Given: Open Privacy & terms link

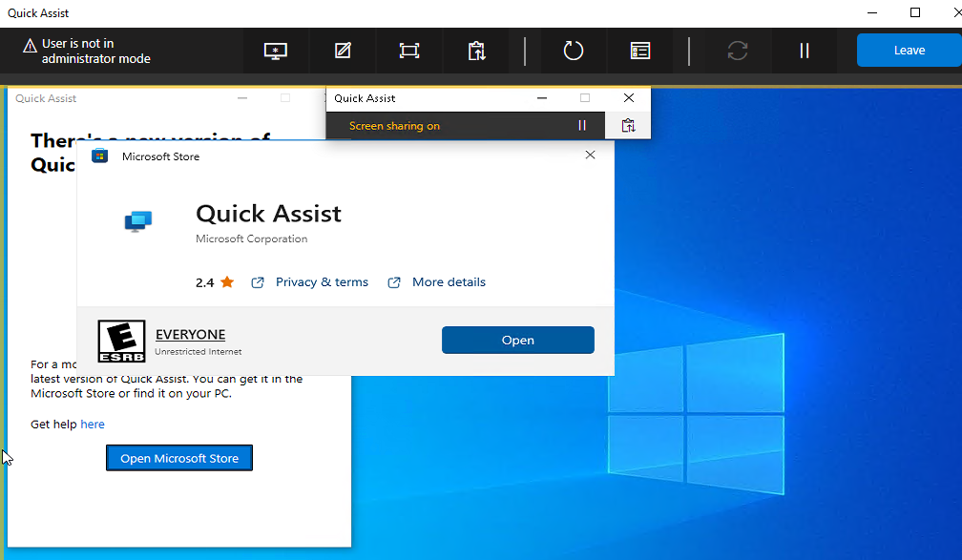Looking at the screenshot, I should 323,282.
